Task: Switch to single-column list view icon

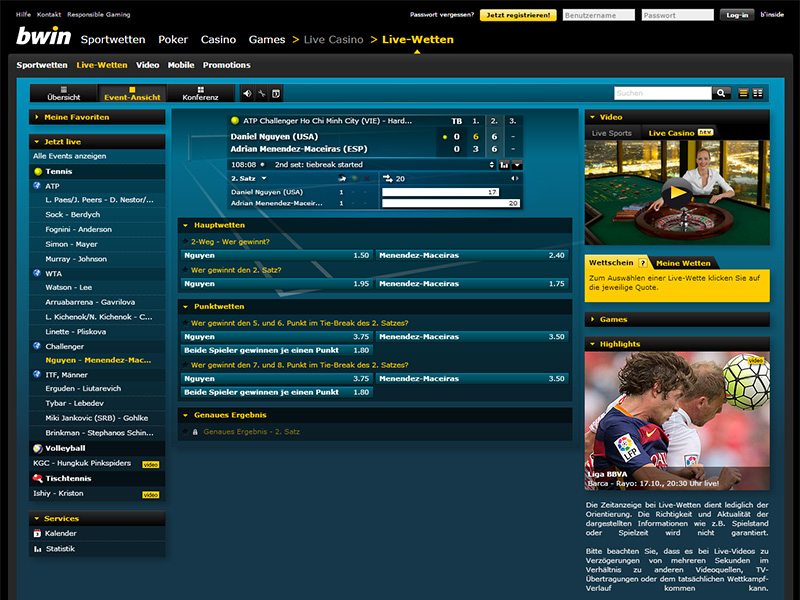Action: pyautogui.click(x=743, y=93)
